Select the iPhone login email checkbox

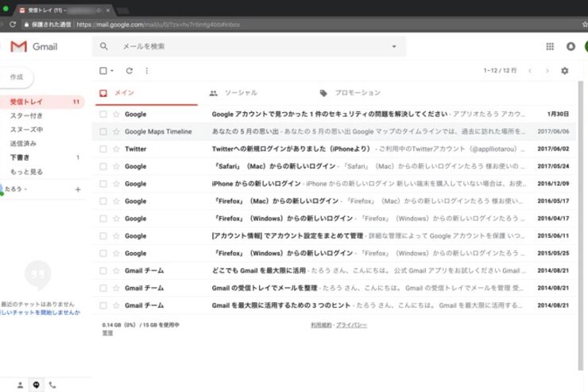click(x=103, y=184)
